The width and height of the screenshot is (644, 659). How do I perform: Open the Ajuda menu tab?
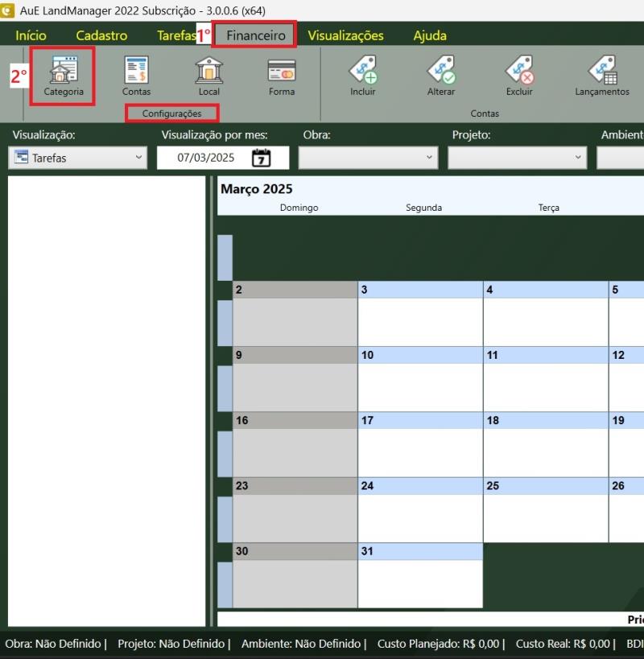click(430, 35)
